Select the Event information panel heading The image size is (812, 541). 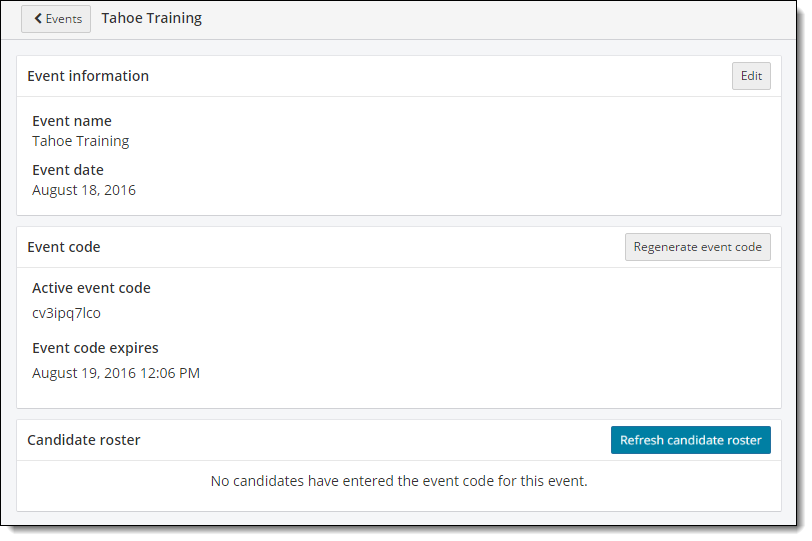tap(88, 76)
